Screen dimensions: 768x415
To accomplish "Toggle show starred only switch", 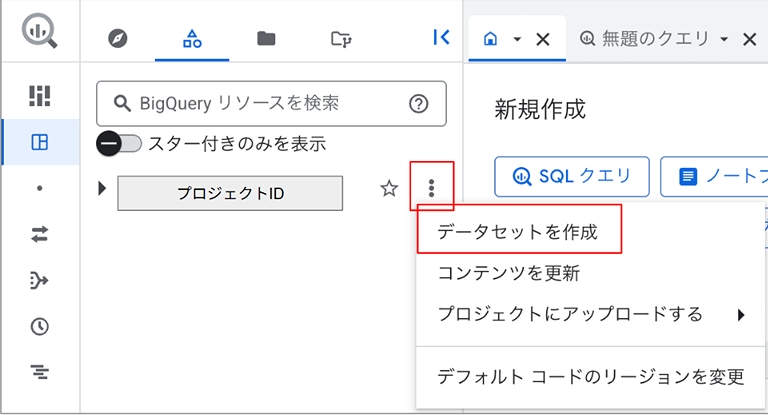I will pyautogui.click(x=119, y=144).
